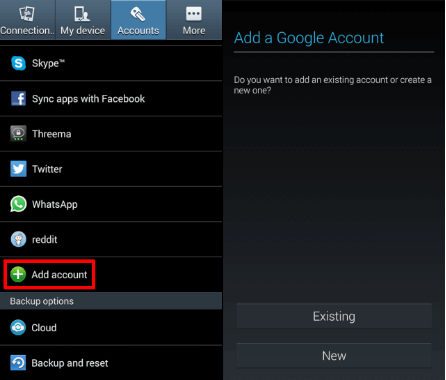
Task: Open the Threema account text
Action: click(x=52, y=134)
